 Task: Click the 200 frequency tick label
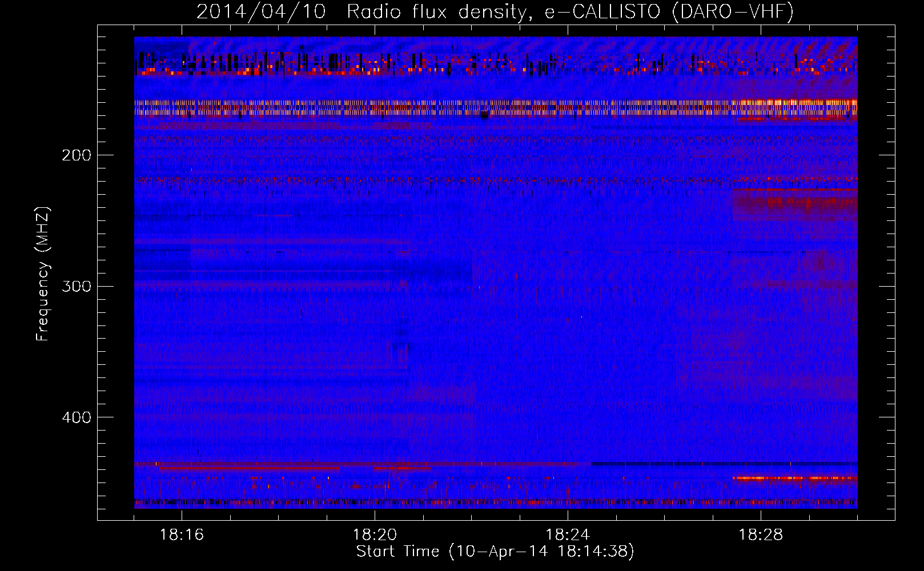click(77, 155)
